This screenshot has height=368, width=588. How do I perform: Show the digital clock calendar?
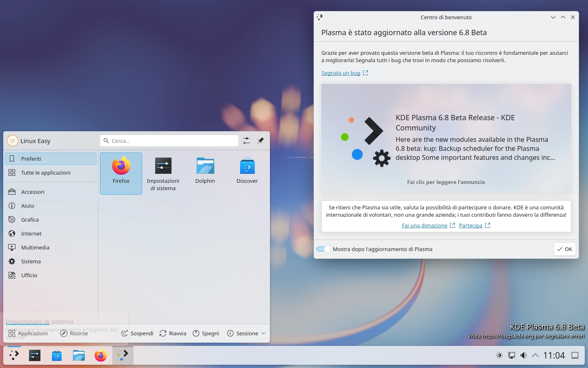point(554,355)
